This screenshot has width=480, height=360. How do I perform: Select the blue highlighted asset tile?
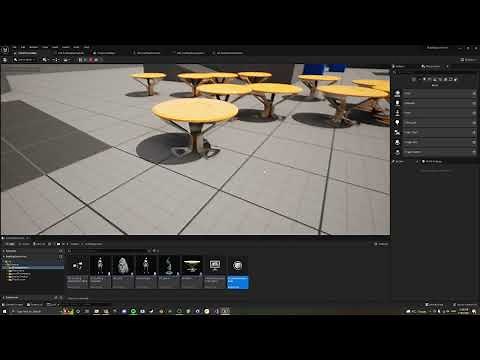point(238,272)
